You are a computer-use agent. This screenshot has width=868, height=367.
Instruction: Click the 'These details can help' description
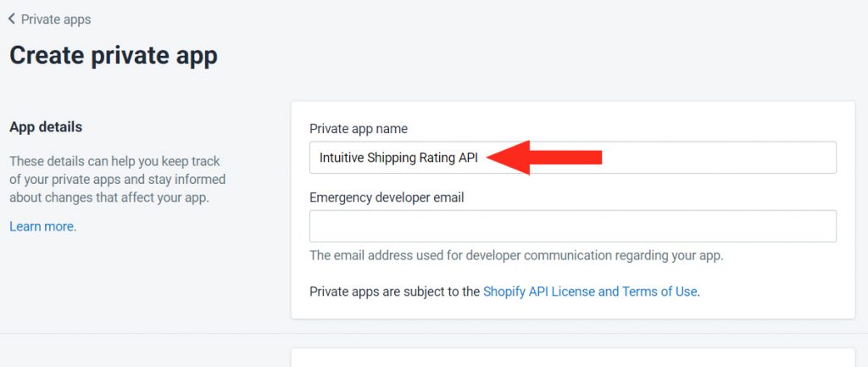(x=117, y=180)
